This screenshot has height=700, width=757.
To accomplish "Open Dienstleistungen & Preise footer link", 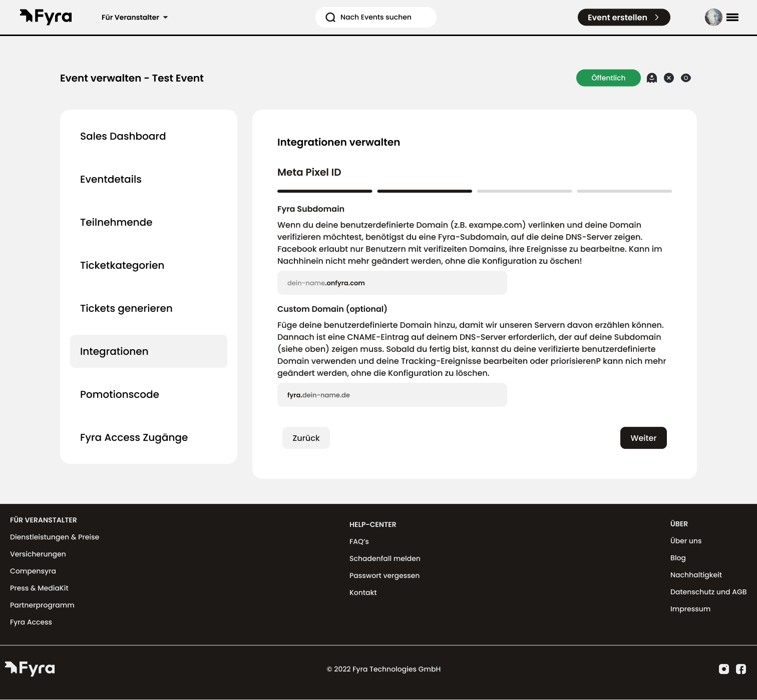I will coord(55,537).
